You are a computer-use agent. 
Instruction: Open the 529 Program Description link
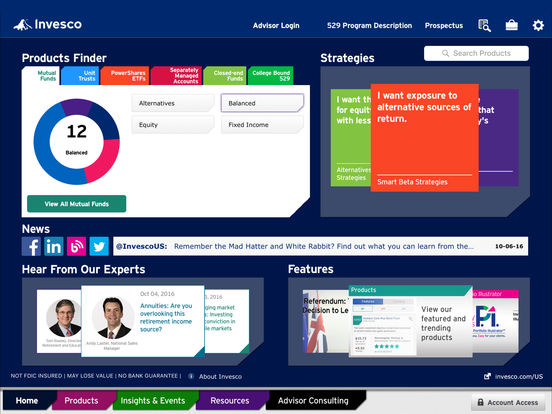tap(369, 25)
